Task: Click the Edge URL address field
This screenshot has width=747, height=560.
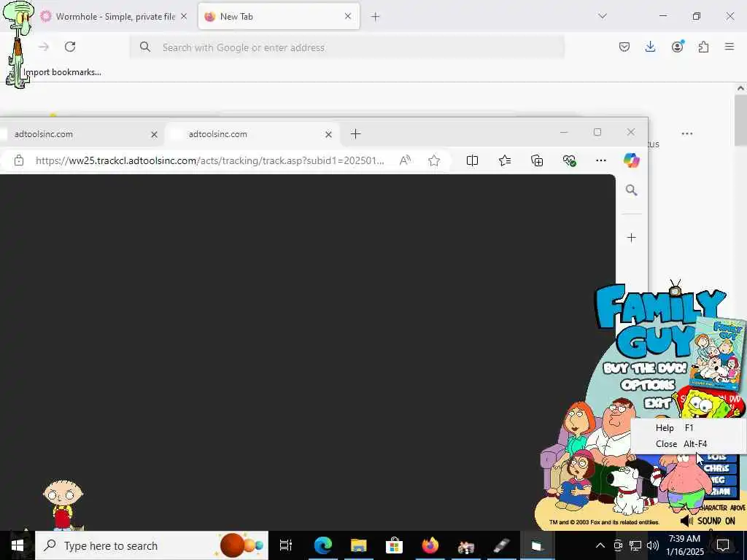Action: coord(209,160)
